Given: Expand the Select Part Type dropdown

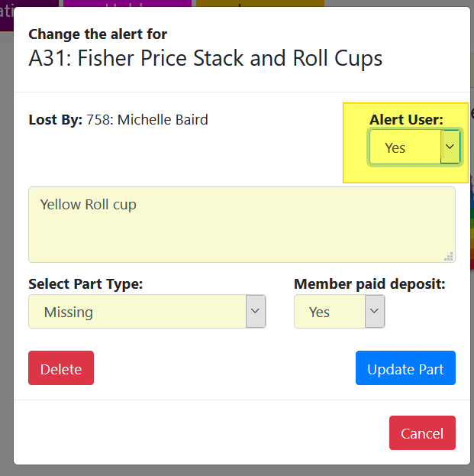Looking at the screenshot, I should pos(137,312).
